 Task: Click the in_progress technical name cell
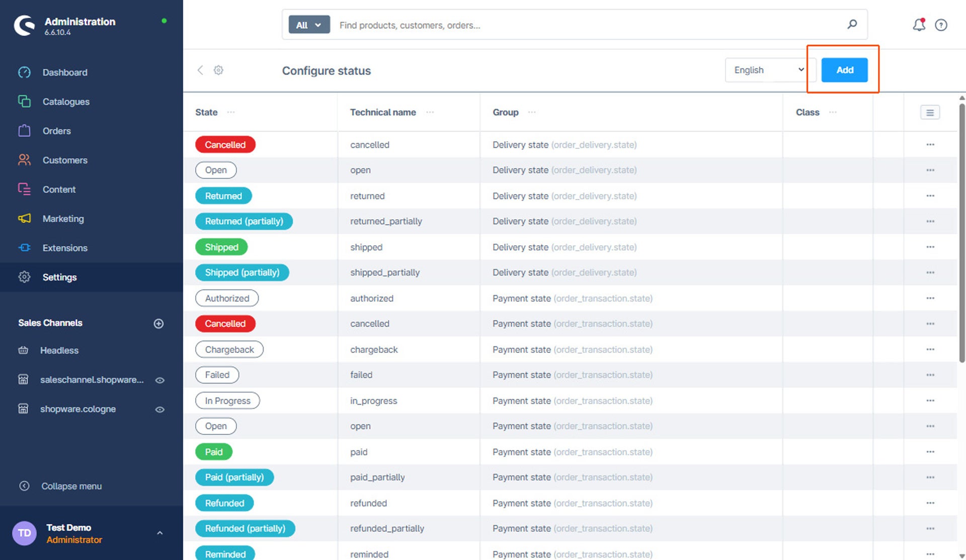(x=373, y=401)
